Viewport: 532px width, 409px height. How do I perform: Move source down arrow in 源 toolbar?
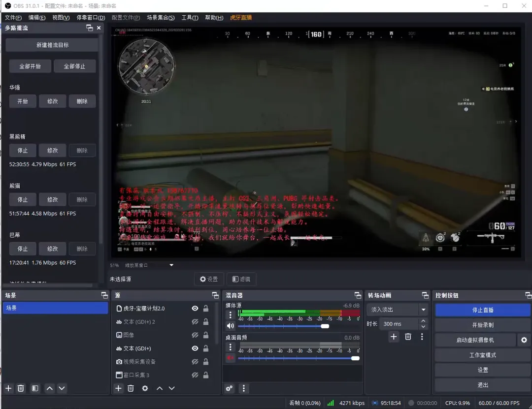[x=172, y=388]
